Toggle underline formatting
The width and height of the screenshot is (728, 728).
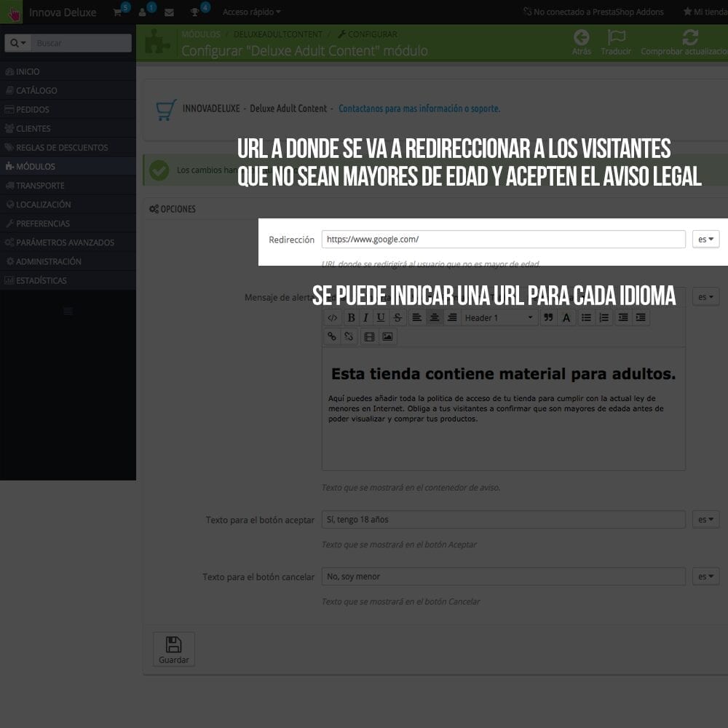(x=381, y=317)
